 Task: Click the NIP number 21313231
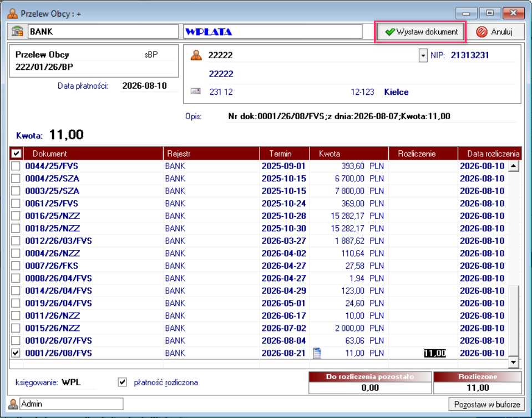pyautogui.click(x=469, y=55)
